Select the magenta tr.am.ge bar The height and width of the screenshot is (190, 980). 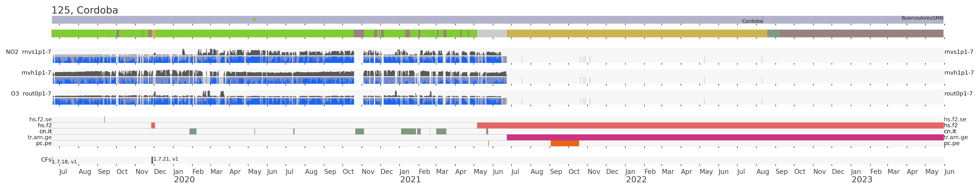[725, 137]
